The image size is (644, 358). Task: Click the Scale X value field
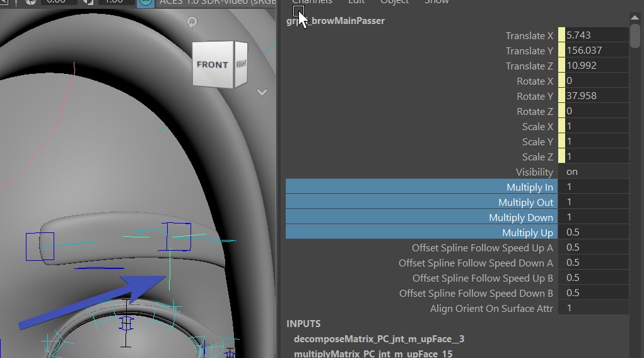tap(596, 127)
